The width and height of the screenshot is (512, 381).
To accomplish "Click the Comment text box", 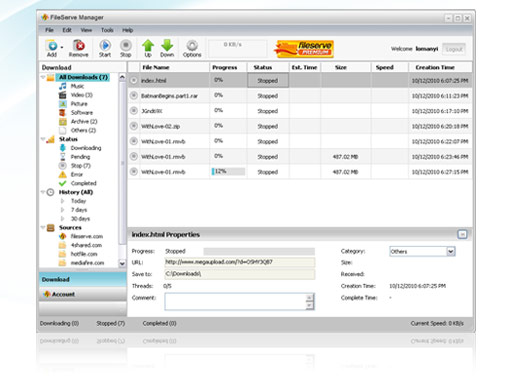I will click(239, 301).
